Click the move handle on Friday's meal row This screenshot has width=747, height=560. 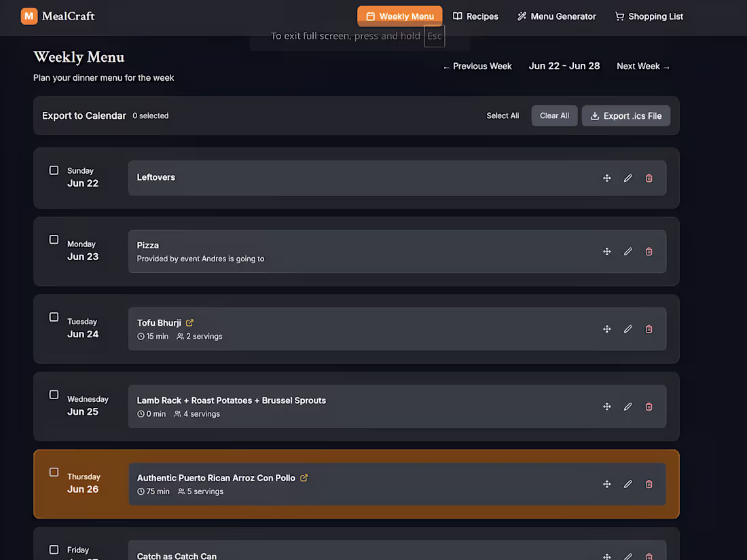(606, 555)
